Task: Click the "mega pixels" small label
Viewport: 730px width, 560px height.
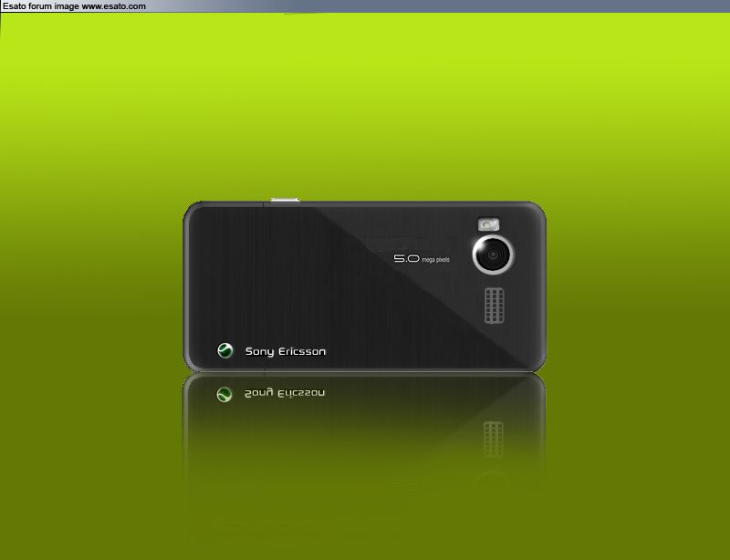Action: tap(436, 260)
